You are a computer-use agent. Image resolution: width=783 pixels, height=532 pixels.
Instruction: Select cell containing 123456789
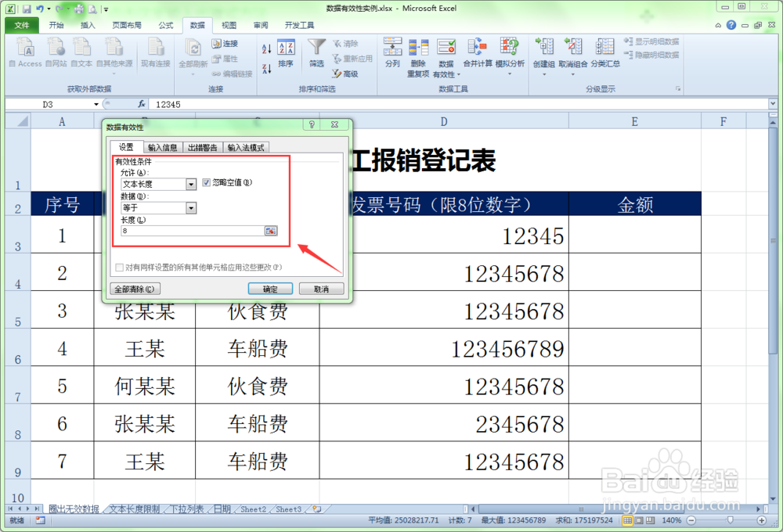(x=444, y=348)
